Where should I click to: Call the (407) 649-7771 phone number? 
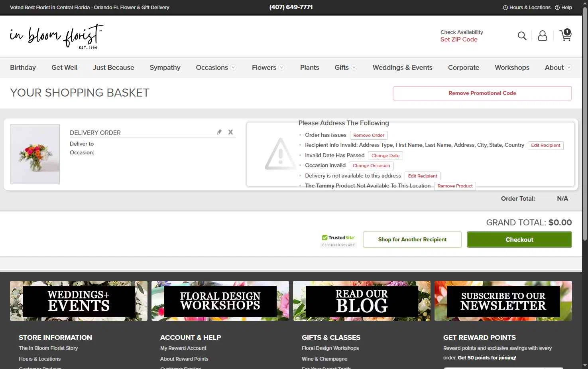click(291, 7)
